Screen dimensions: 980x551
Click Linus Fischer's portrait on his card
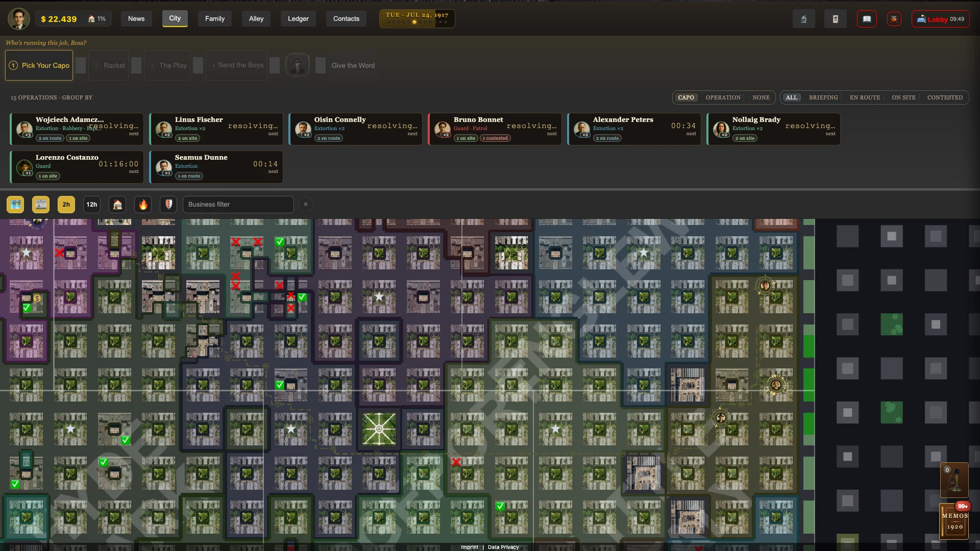coord(164,129)
